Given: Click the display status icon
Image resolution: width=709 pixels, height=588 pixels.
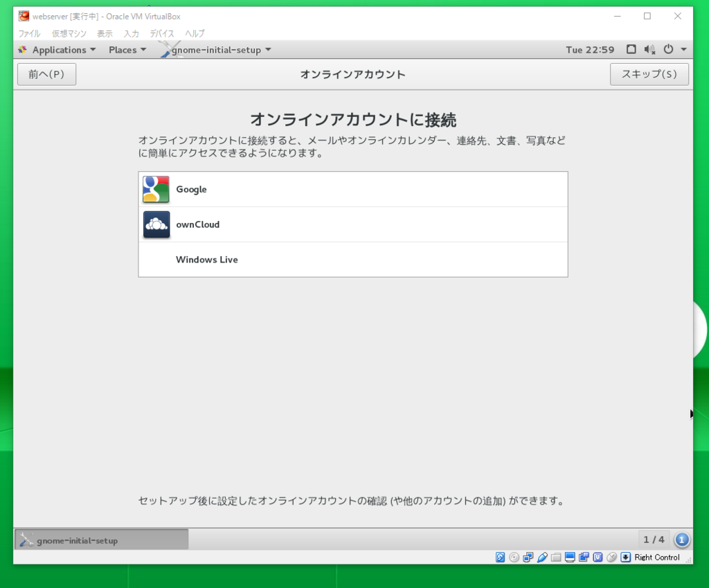Looking at the screenshot, I should coord(570,558).
